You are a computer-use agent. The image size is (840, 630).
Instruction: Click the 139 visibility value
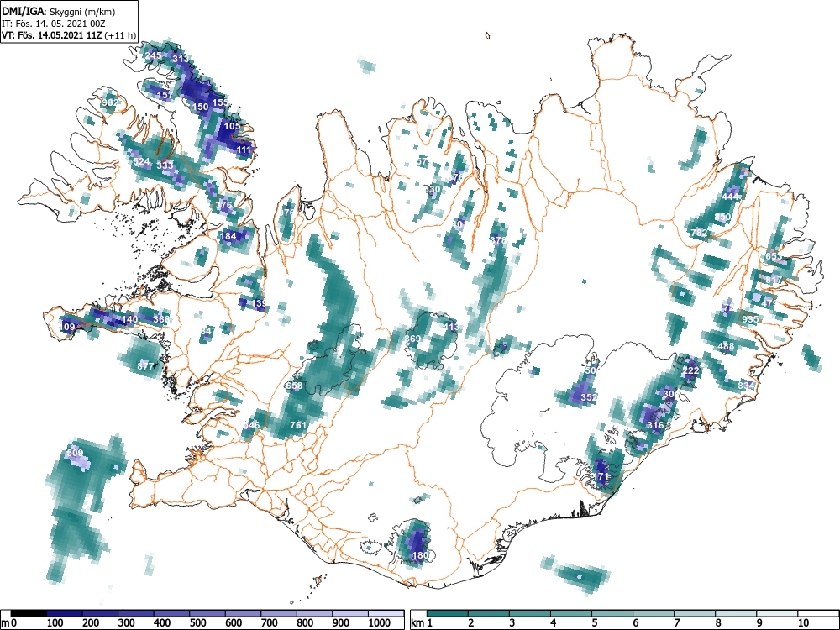[260, 303]
